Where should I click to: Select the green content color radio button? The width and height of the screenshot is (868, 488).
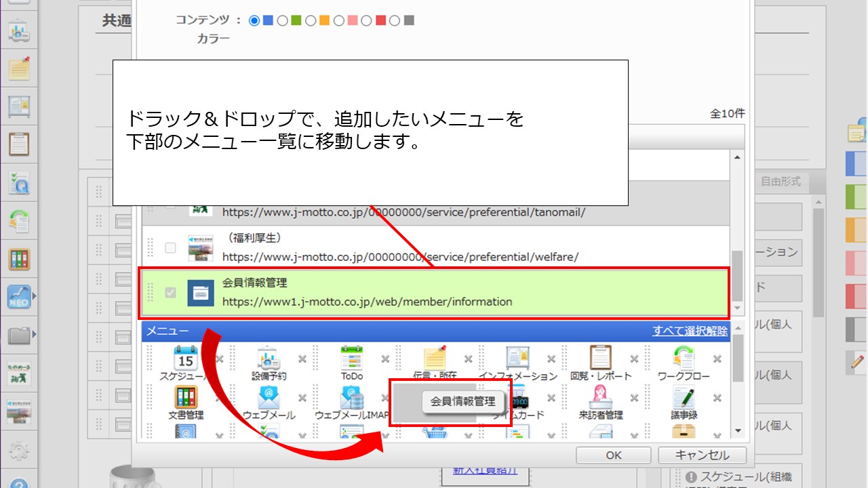[283, 21]
